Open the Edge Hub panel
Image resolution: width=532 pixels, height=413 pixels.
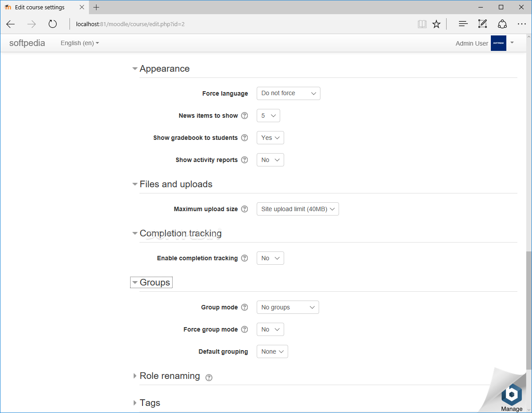[x=463, y=24]
